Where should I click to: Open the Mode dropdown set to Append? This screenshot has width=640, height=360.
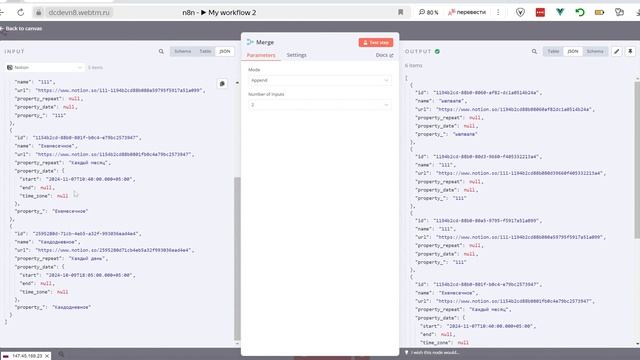(x=320, y=80)
